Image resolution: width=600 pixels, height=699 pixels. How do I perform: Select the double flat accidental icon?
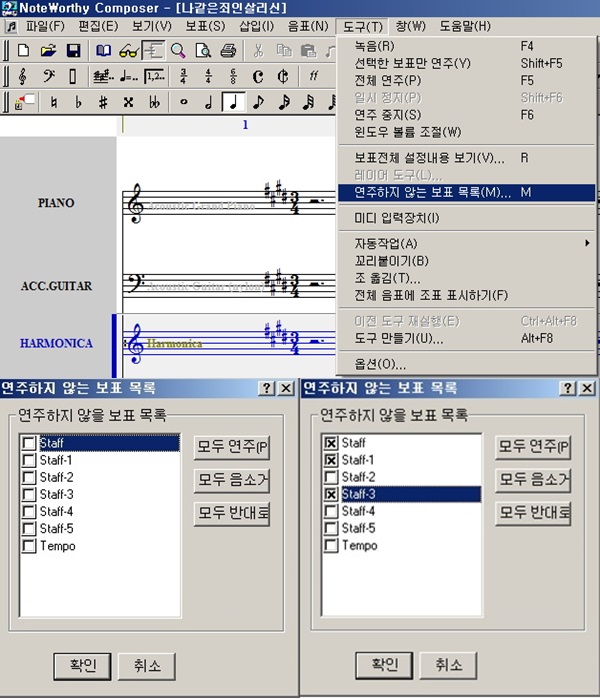click(x=154, y=103)
